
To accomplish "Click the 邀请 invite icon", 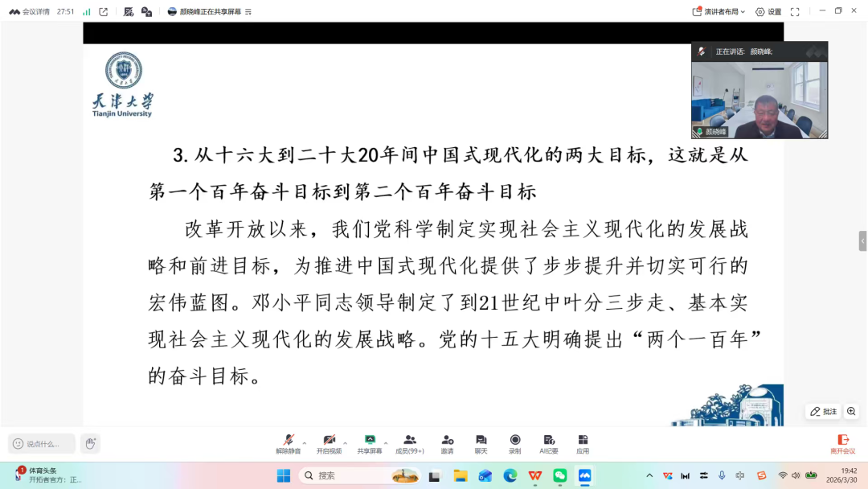I will point(448,443).
